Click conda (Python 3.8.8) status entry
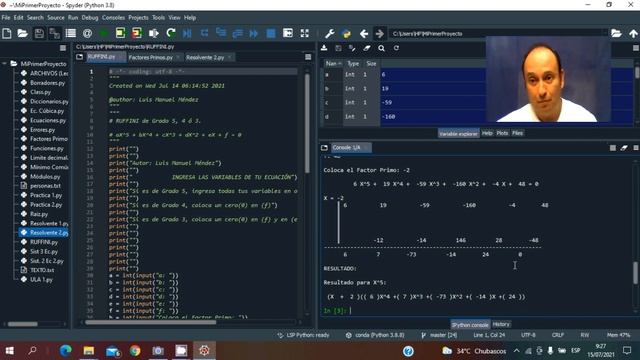The width and height of the screenshot is (640, 360). click(375, 335)
